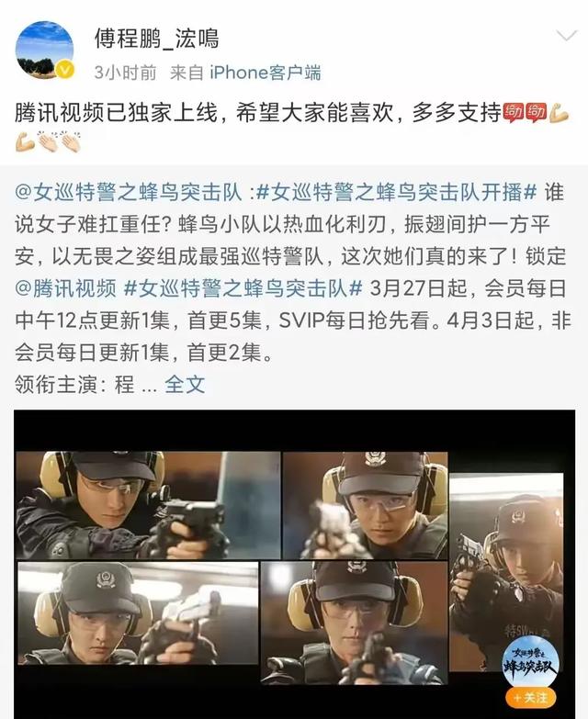Expand full post via 全文

coord(185,384)
